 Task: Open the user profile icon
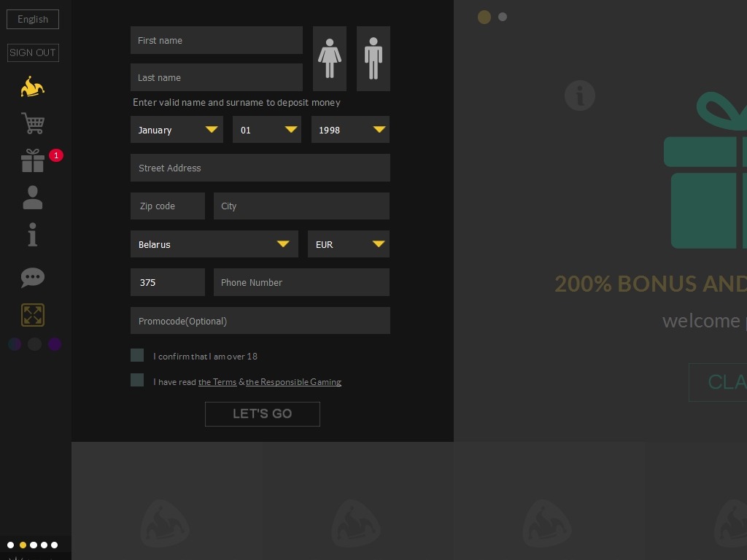click(33, 198)
